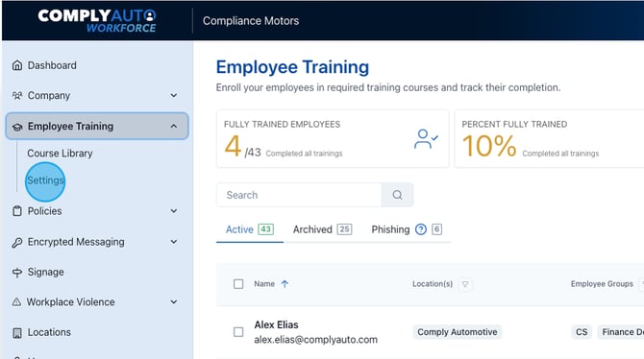644x359 pixels.
Task: Toggle the select-all checkbox beside Name
Action: point(238,284)
